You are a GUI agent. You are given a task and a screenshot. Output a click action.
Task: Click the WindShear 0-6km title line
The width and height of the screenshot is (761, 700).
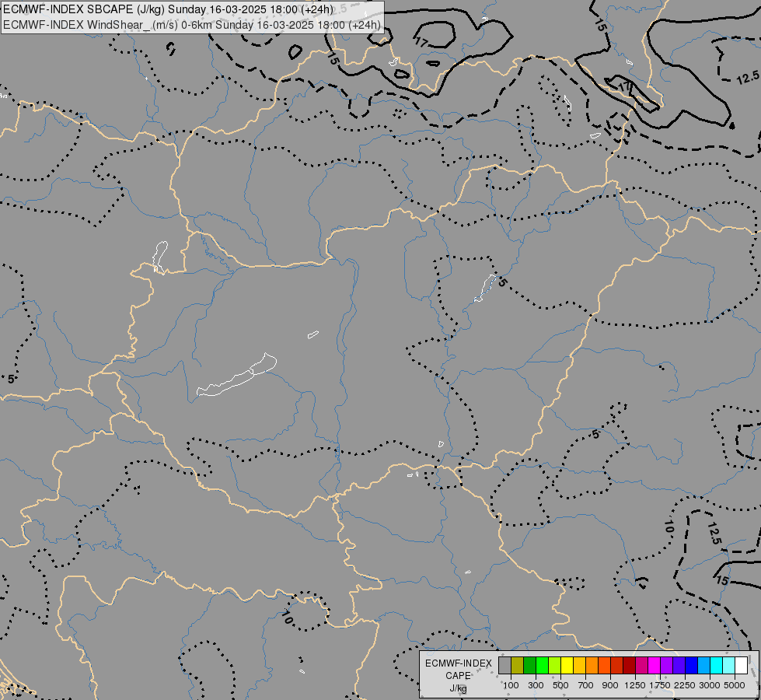pyautogui.click(x=192, y=25)
